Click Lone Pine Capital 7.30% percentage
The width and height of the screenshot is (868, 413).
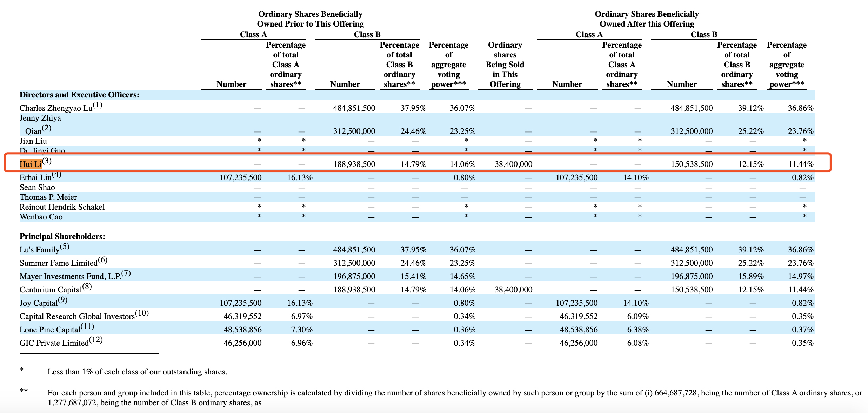pyautogui.click(x=302, y=330)
